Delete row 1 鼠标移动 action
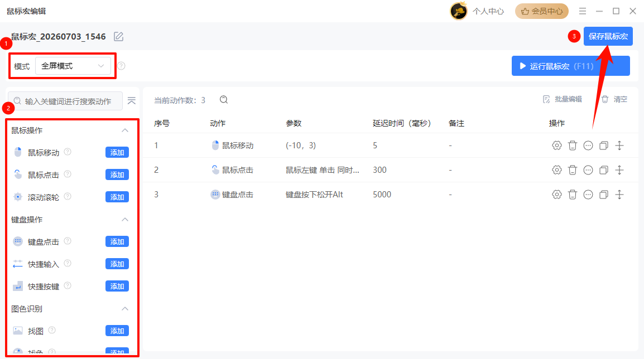This screenshot has width=644, height=359. 572,145
